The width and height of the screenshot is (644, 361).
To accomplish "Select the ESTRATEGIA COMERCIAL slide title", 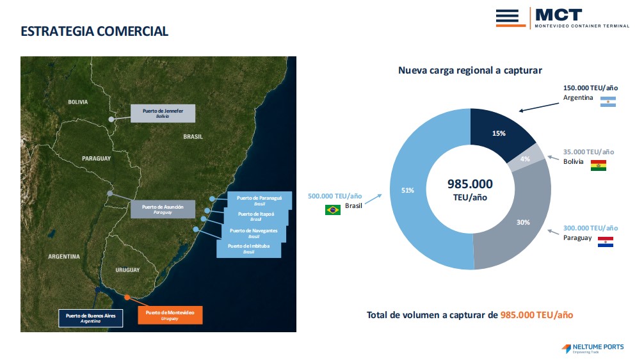I will point(95,31).
